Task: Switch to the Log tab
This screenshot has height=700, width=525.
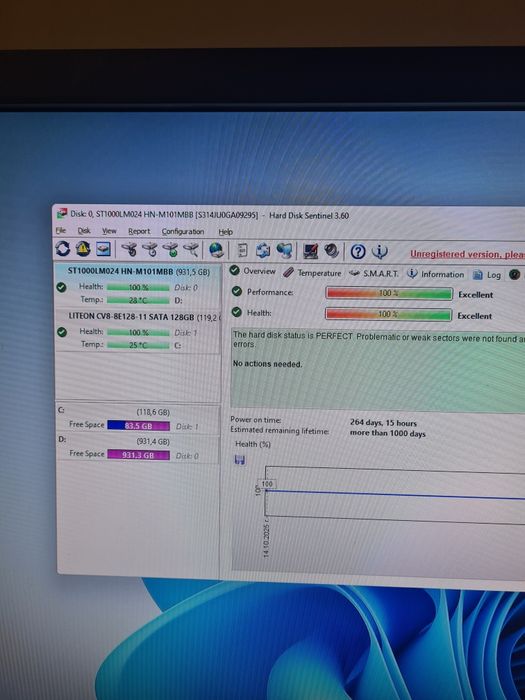Action: coord(487,275)
